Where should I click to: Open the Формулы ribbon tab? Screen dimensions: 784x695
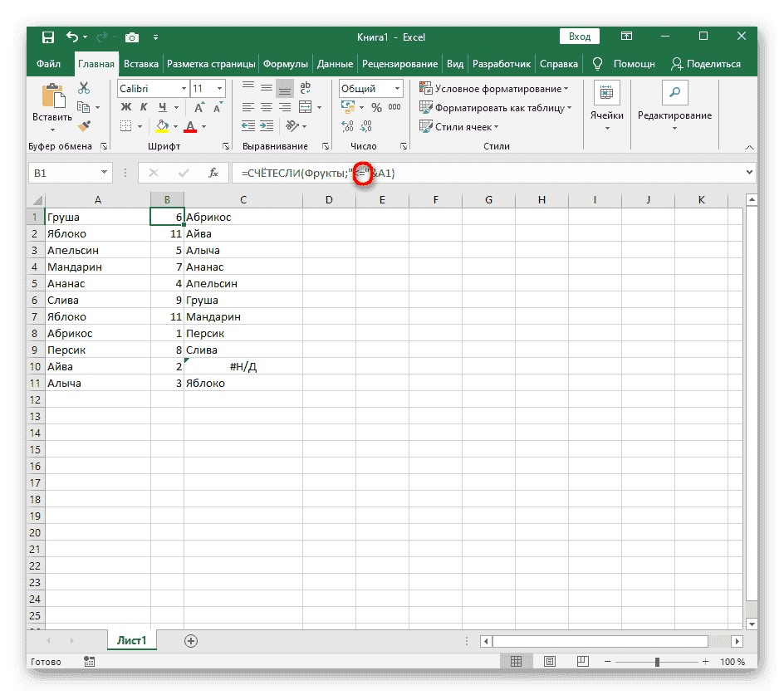pos(285,64)
